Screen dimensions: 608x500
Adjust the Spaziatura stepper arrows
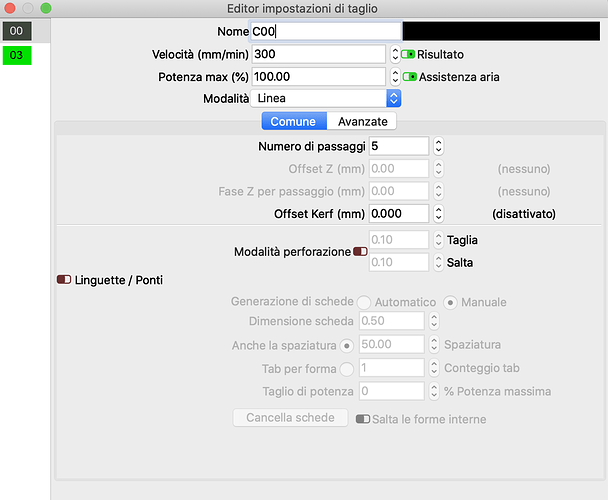[434, 344]
